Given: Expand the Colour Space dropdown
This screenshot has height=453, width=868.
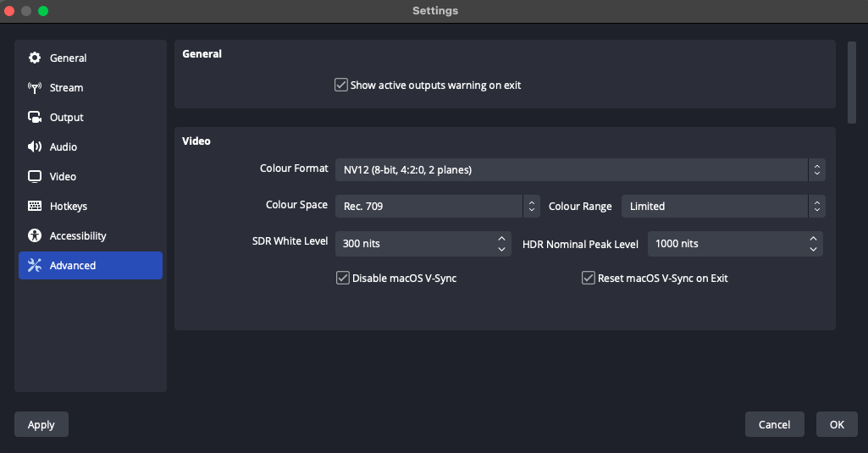Looking at the screenshot, I should coord(437,207).
